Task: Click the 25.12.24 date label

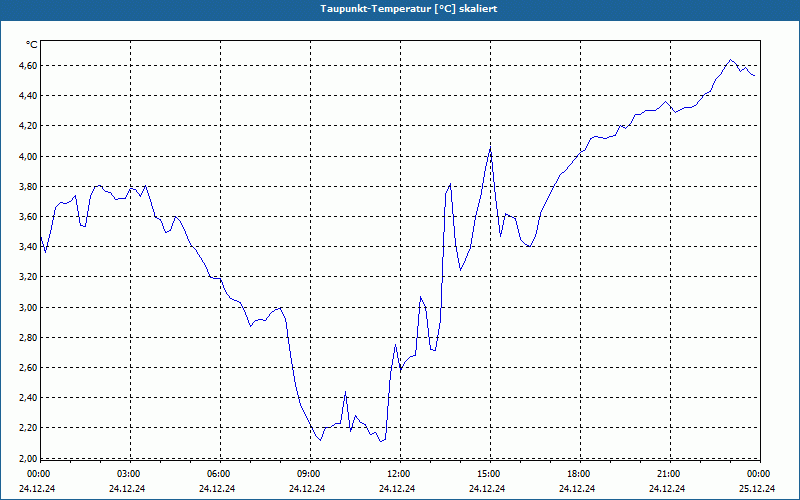Action: 758,489
